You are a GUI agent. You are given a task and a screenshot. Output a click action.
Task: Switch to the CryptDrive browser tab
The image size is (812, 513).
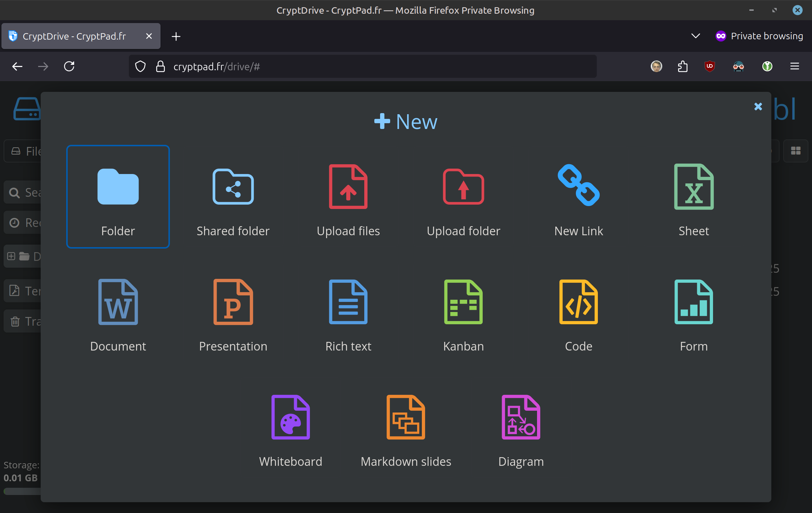[74, 36]
